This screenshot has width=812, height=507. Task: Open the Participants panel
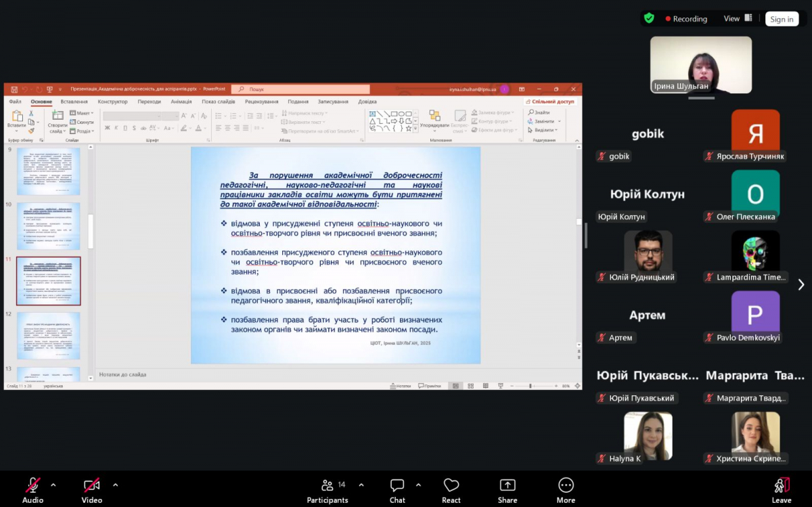click(x=328, y=485)
